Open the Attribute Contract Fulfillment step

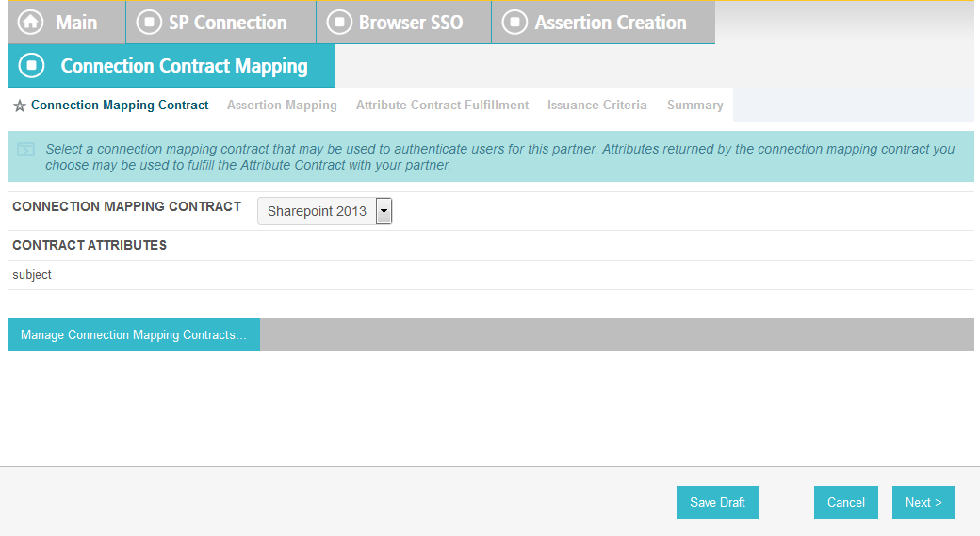[443, 105]
